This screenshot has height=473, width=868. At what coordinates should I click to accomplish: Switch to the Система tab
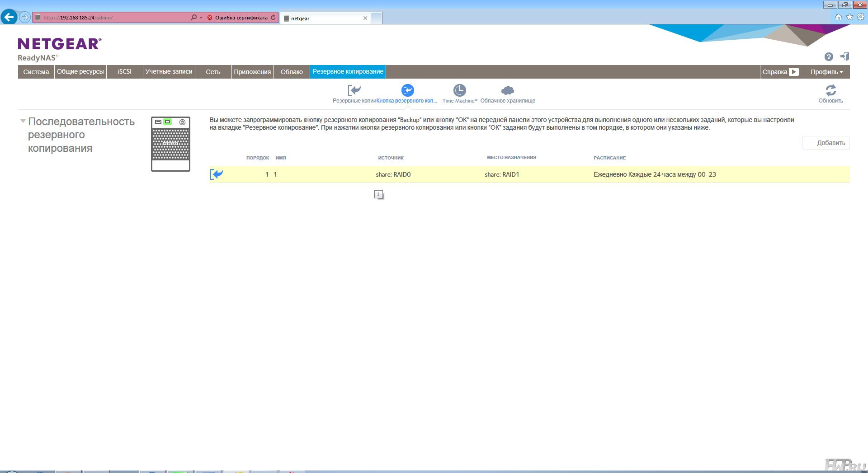click(36, 72)
